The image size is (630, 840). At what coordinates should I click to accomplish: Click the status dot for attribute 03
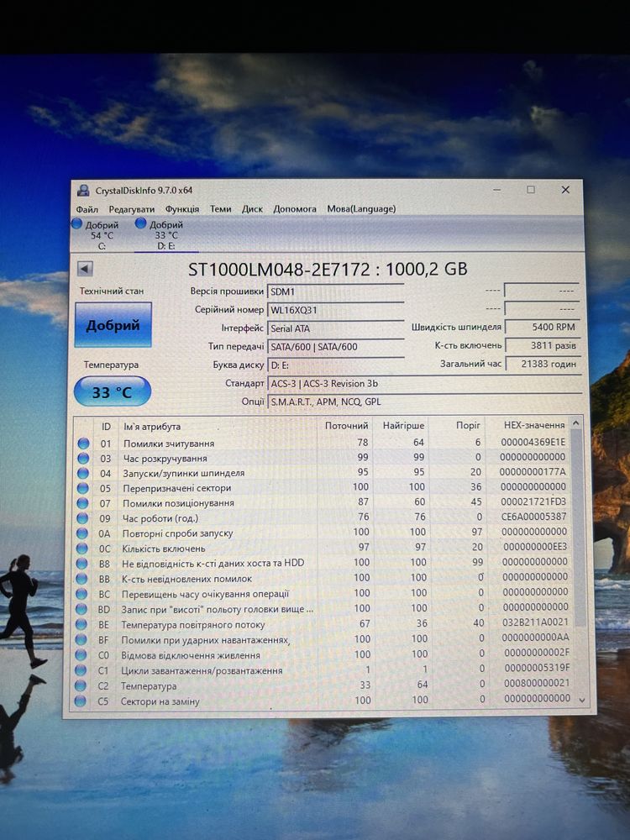(83, 459)
